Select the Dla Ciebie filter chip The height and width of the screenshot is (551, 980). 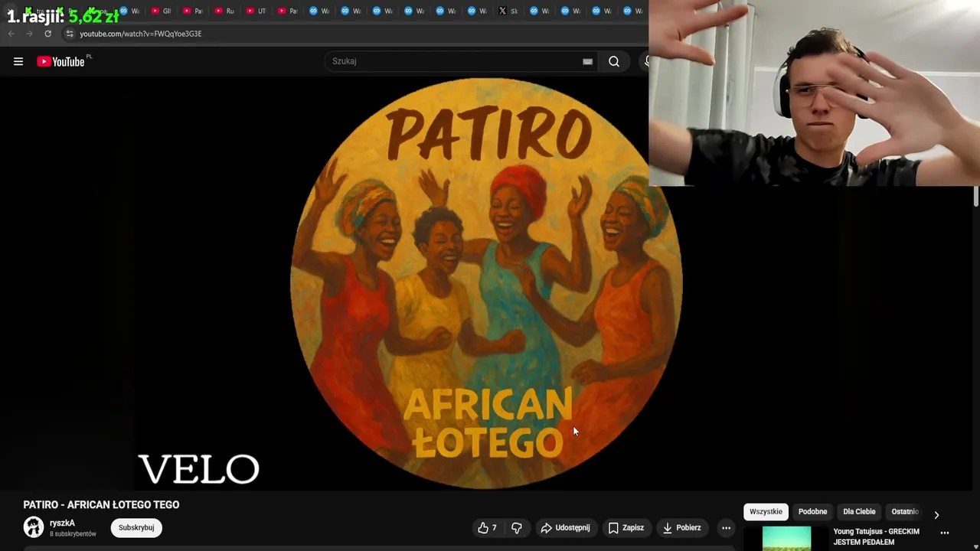pyautogui.click(x=859, y=512)
